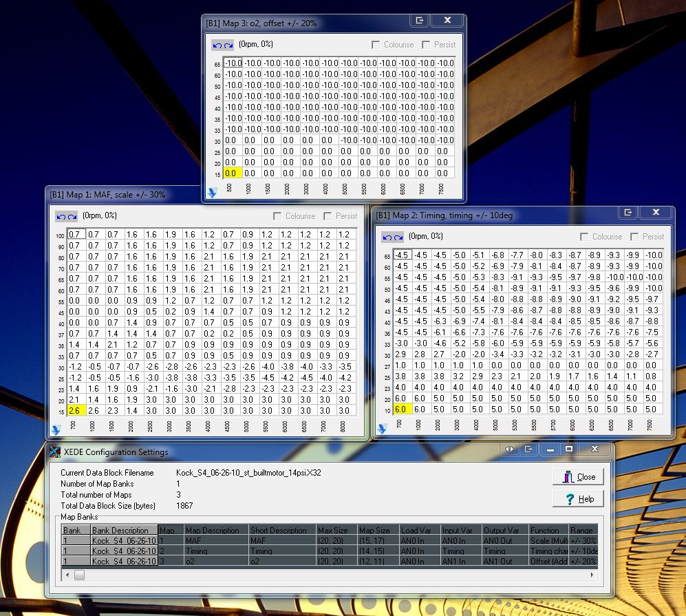Undo last edit in Map 3 o2 window
This screenshot has height=616, width=686.
(x=217, y=45)
